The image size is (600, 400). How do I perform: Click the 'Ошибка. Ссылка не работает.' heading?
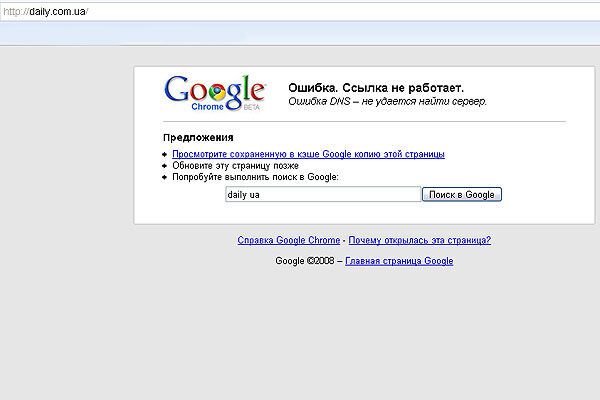376,88
